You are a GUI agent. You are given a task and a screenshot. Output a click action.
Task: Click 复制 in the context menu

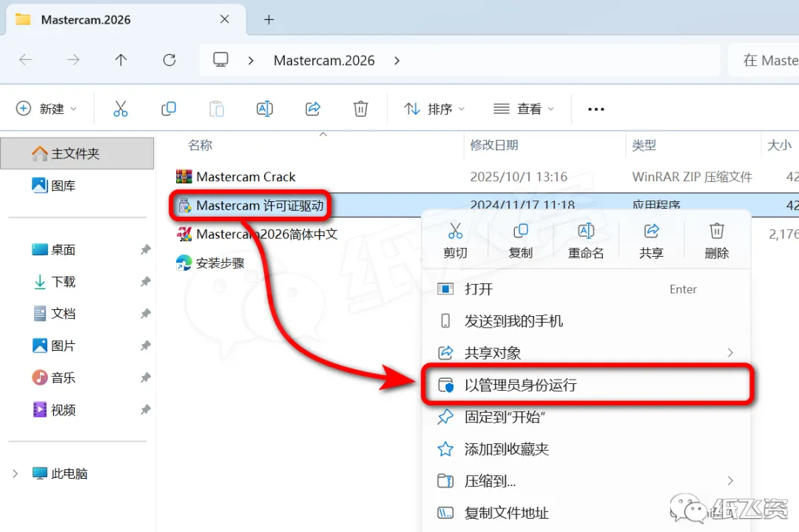pos(520,240)
